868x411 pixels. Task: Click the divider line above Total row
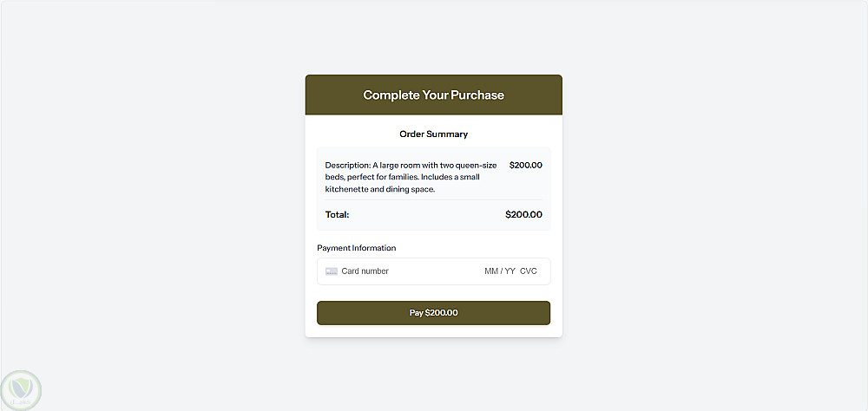pyautogui.click(x=433, y=200)
